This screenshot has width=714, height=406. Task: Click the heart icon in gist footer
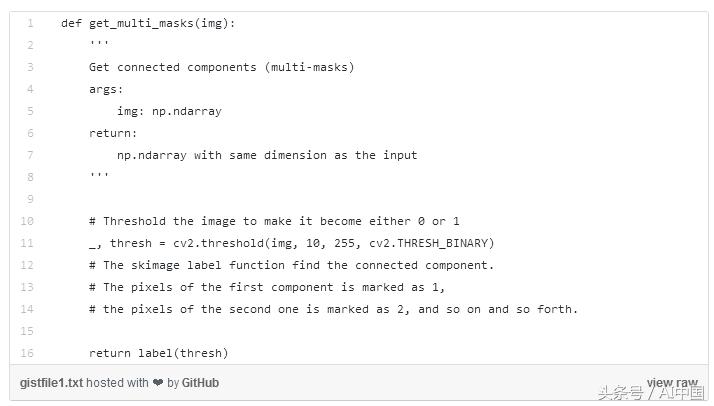(158, 383)
